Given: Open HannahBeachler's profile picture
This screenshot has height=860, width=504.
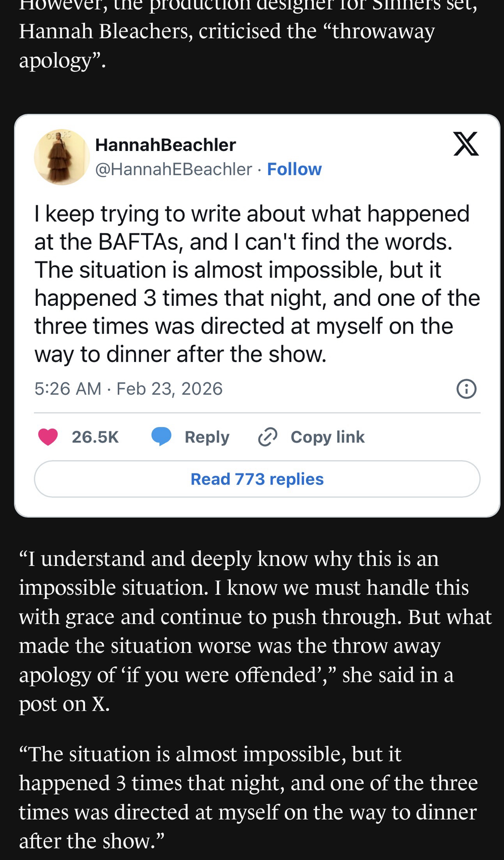Looking at the screenshot, I should coord(62,157).
